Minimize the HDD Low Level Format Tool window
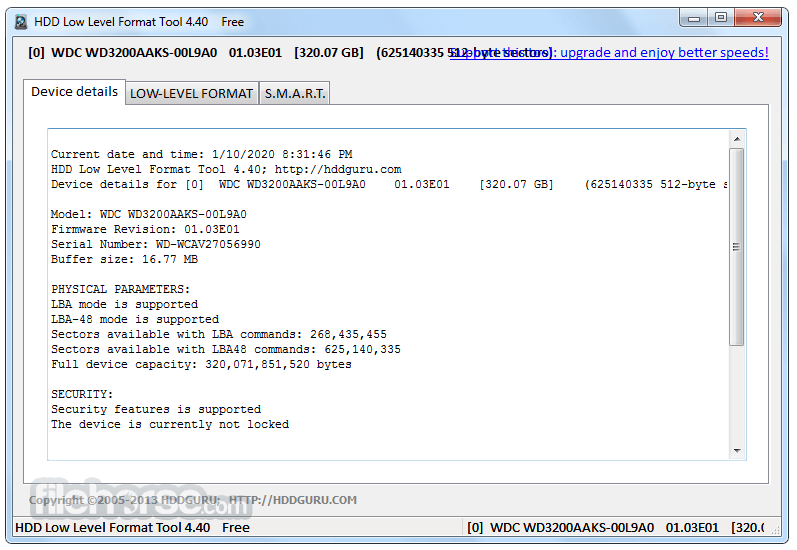Screen dimensions: 797x550 [x=693, y=18]
